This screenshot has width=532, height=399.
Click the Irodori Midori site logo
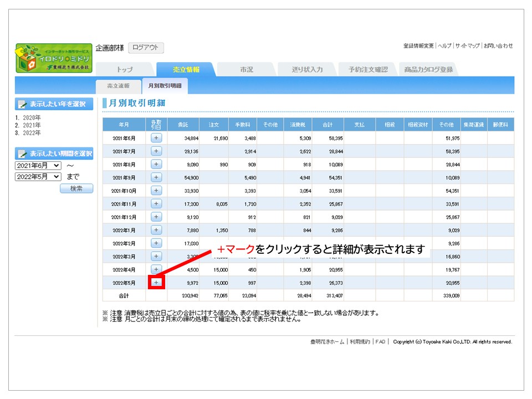pyautogui.click(x=54, y=58)
